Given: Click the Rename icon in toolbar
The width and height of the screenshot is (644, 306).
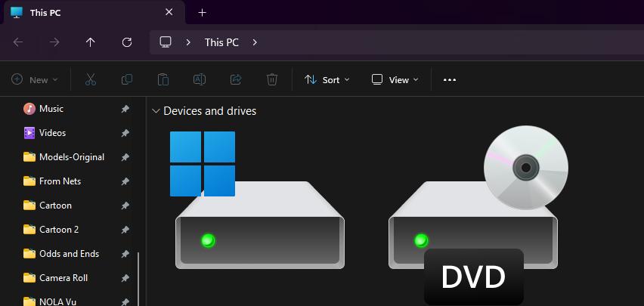Looking at the screenshot, I should (x=200, y=79).
